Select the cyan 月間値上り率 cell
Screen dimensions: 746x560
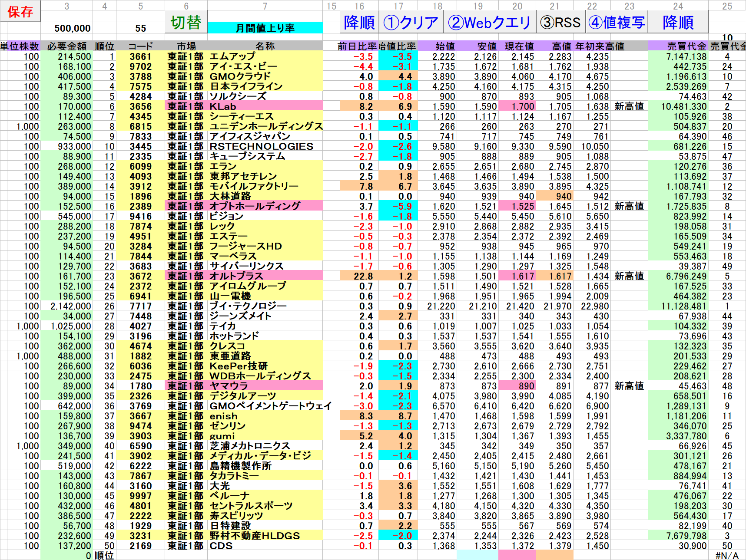click(x=265, y=28)
